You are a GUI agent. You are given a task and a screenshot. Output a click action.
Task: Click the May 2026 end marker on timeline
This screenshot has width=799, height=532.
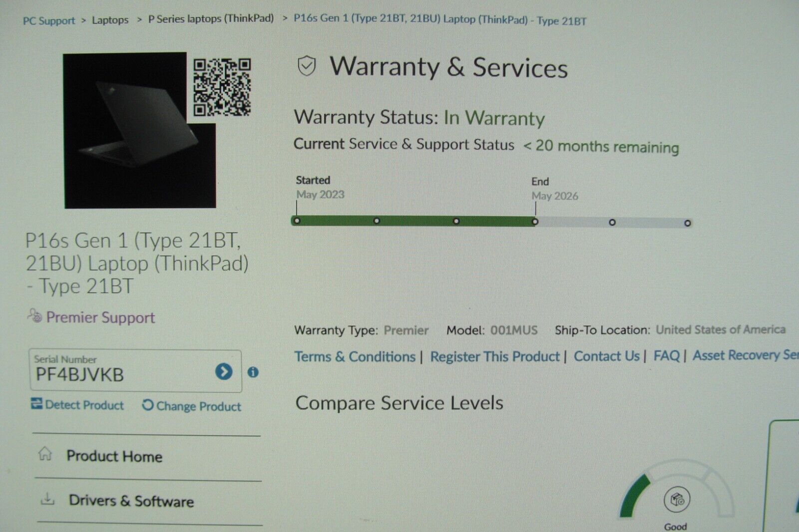(535, 222)
